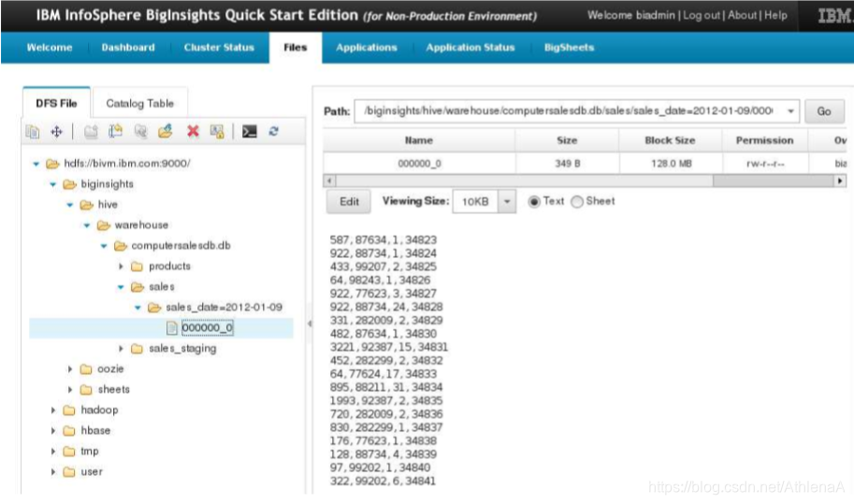This screenshot has width=854, height=504.
Task: Click the sales folder icon
Action: pos(138,287)
